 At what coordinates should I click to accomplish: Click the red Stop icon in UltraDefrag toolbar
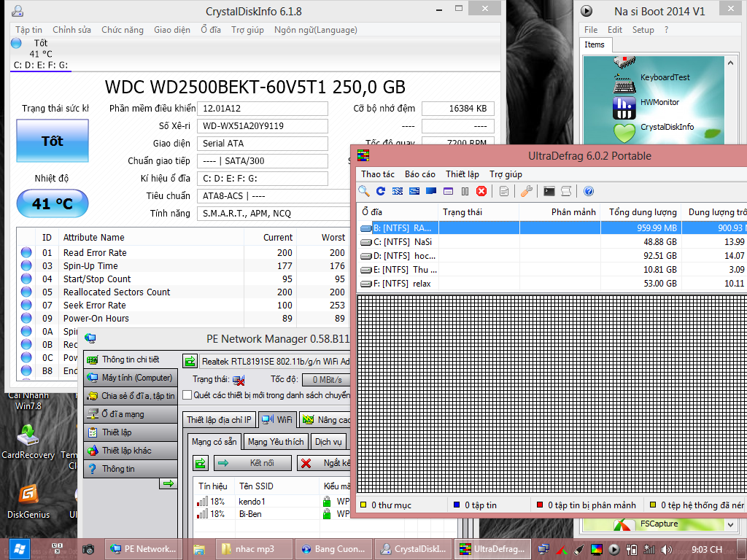point(481,191)
